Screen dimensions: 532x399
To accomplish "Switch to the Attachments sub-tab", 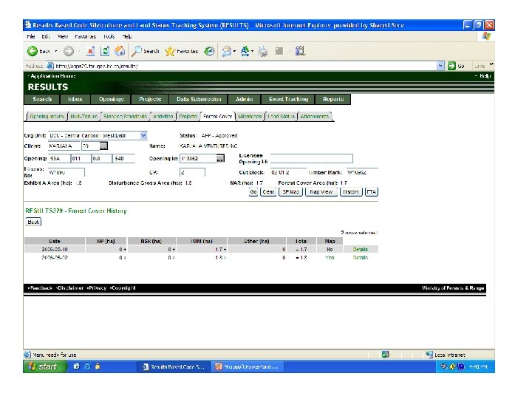I will click(315, 117).
